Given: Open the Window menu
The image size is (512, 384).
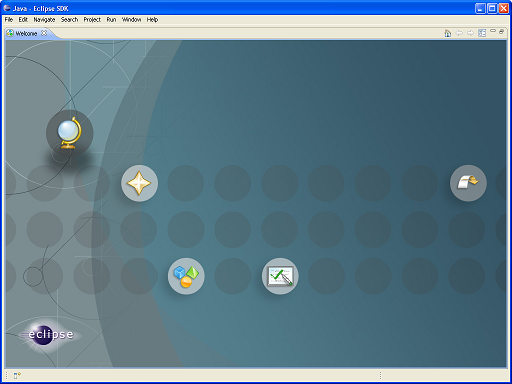Looking at the screenshot, I should pyautogui.click(x=131, y=20).
